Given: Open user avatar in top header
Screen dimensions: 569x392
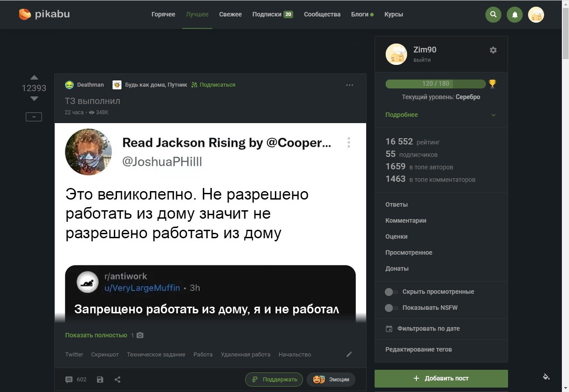Looking at the screenshot, I should click(536, 15).
